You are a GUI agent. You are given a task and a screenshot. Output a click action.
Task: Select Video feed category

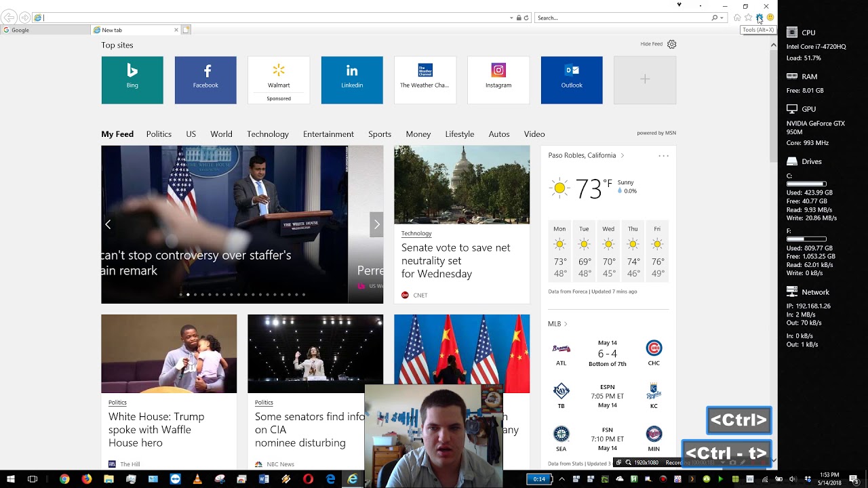(534, 134)
